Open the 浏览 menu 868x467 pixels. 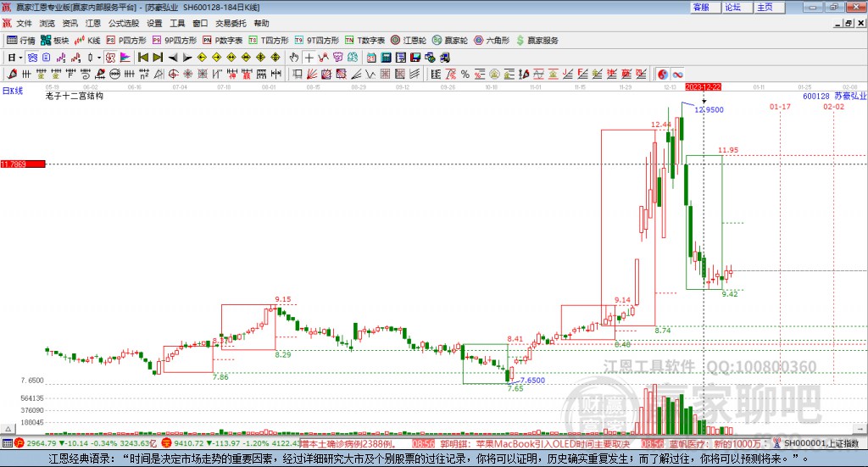(47, 23)
